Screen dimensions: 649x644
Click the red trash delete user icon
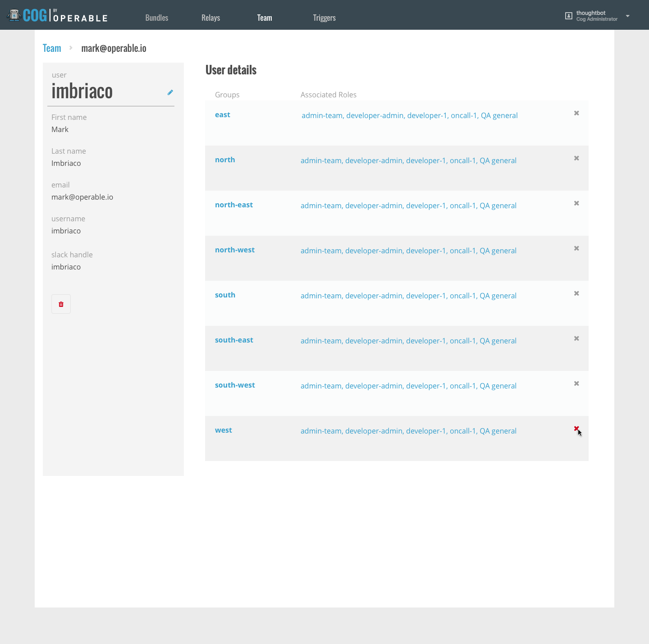[61, 304]
